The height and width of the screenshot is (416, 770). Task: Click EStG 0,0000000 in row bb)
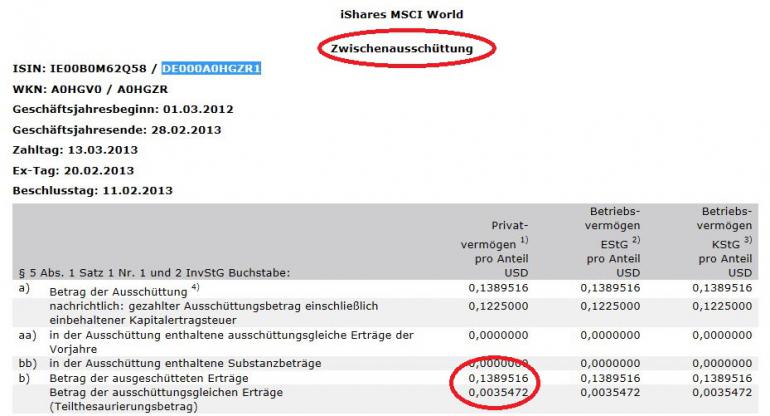click(610, 363)
